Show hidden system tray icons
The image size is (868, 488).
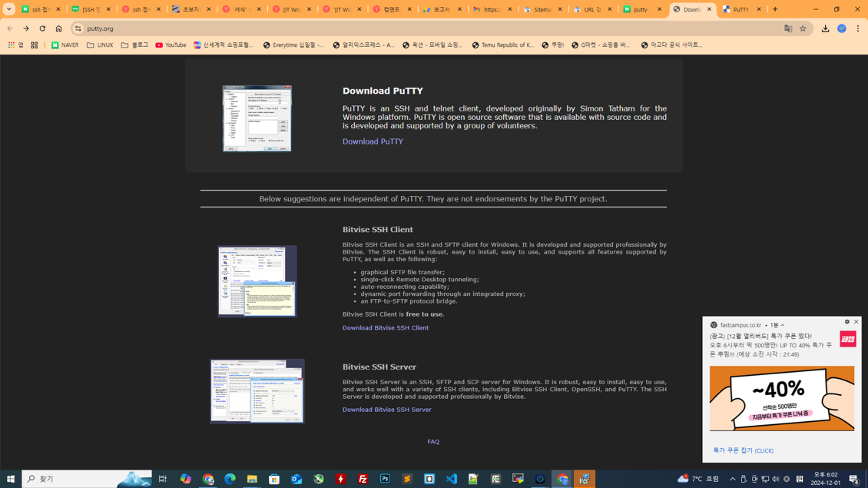click(x=732, y=479)
